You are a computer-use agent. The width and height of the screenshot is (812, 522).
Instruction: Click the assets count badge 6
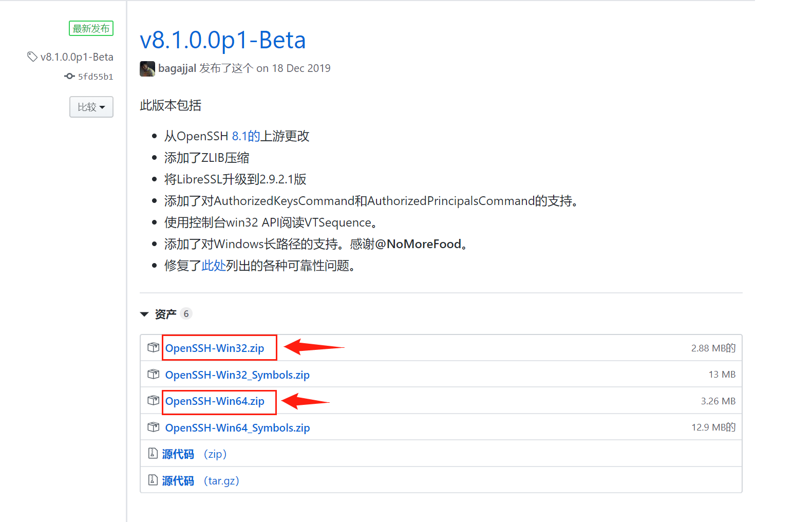[x=186, y=314]
